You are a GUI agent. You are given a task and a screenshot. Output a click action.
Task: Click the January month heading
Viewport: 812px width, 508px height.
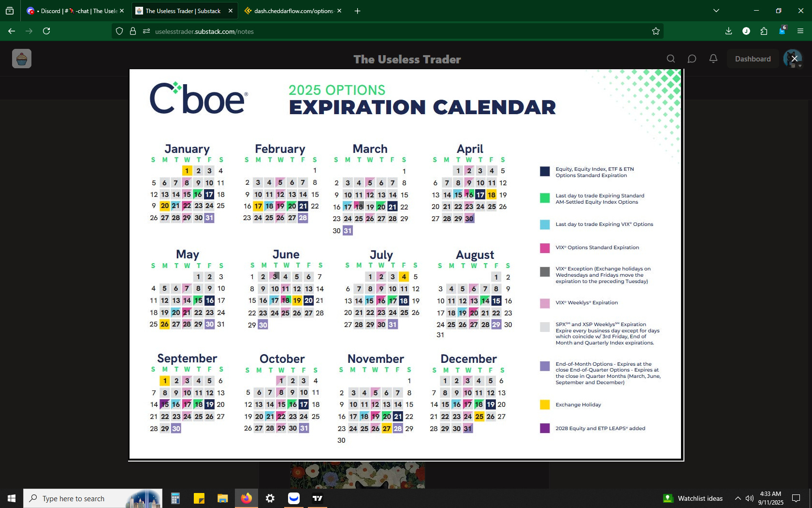[x=187, y=149]
